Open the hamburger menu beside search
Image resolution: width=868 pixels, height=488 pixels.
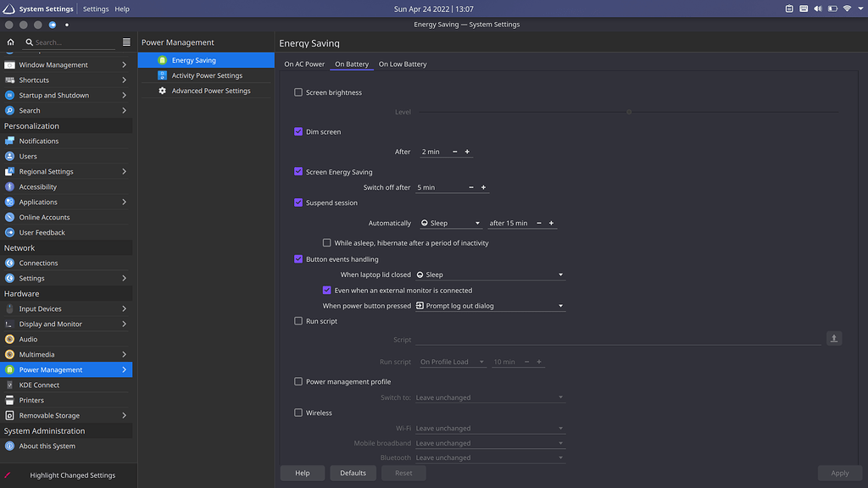(126, 42)
